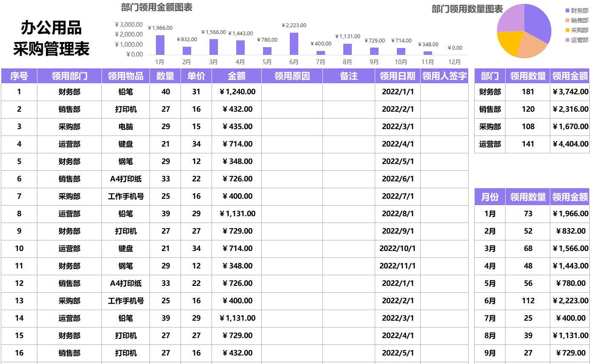Click the 108 quantity for 采购部

[528, 127]
